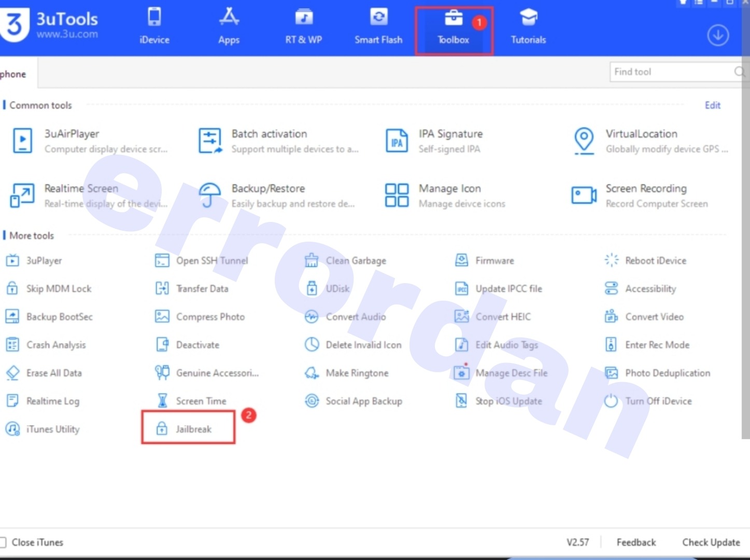Open the Convert Audio icon
Image resolution: width=750 pixels, height=560 pixels.
tap(312, 316)
